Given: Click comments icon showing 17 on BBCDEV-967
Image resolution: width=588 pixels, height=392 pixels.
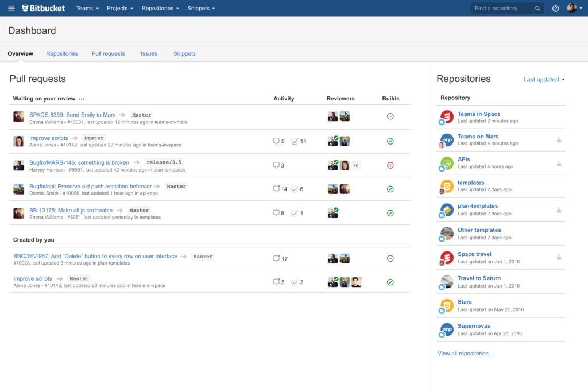Looking at the screenshot, I should coord(276,259).
